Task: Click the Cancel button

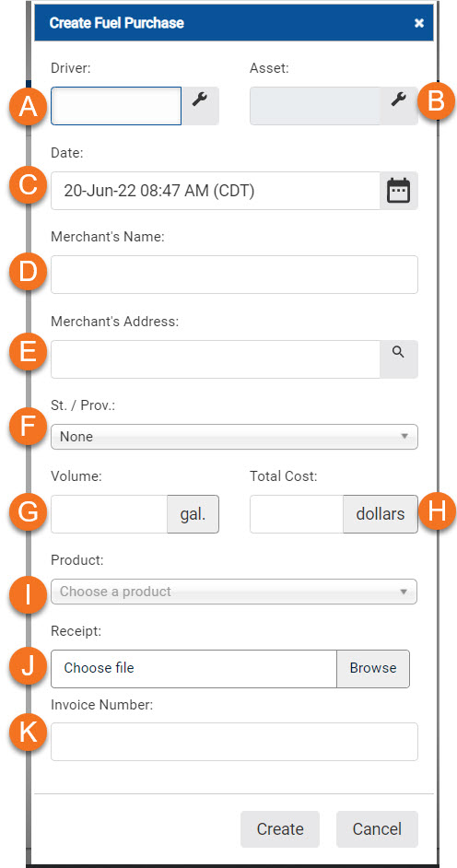Action: [378, 829]
